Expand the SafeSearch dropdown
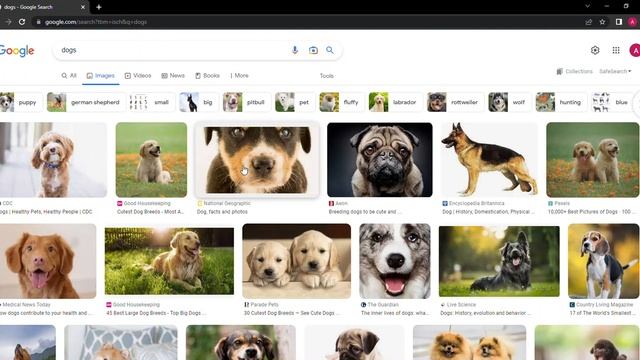Image resolution: width=640 pixels, height=360 pixels. point(615,71)
